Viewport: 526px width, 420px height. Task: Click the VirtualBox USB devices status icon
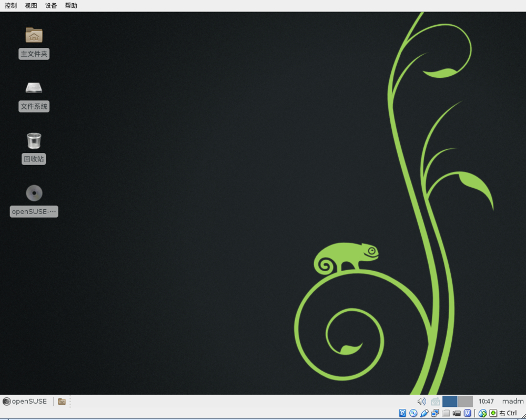point(424,413)
